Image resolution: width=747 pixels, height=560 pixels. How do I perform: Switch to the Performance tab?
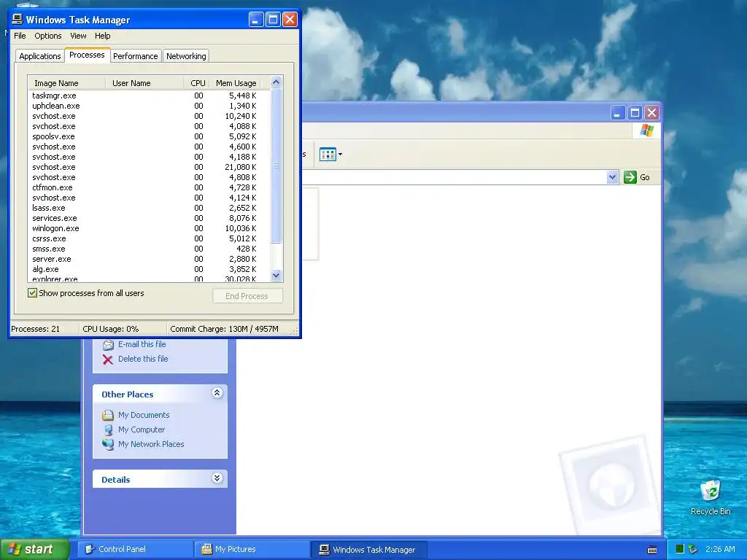click(x=135, y=56)
